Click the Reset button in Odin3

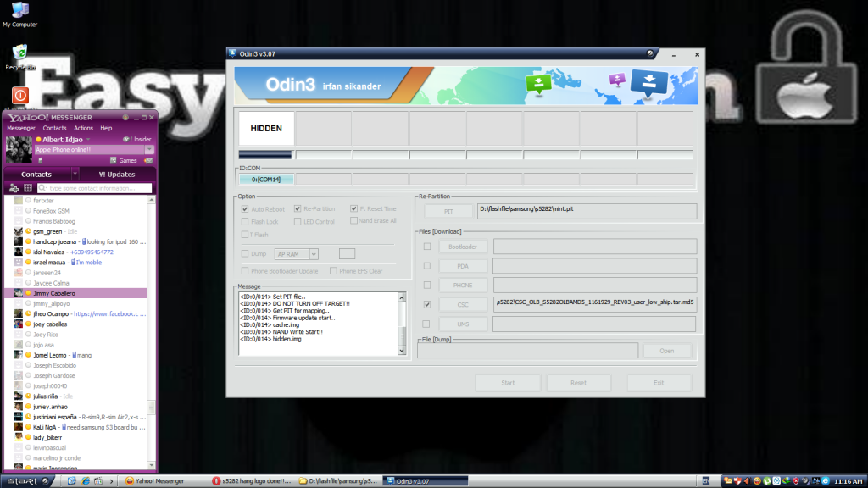(578, 383)
